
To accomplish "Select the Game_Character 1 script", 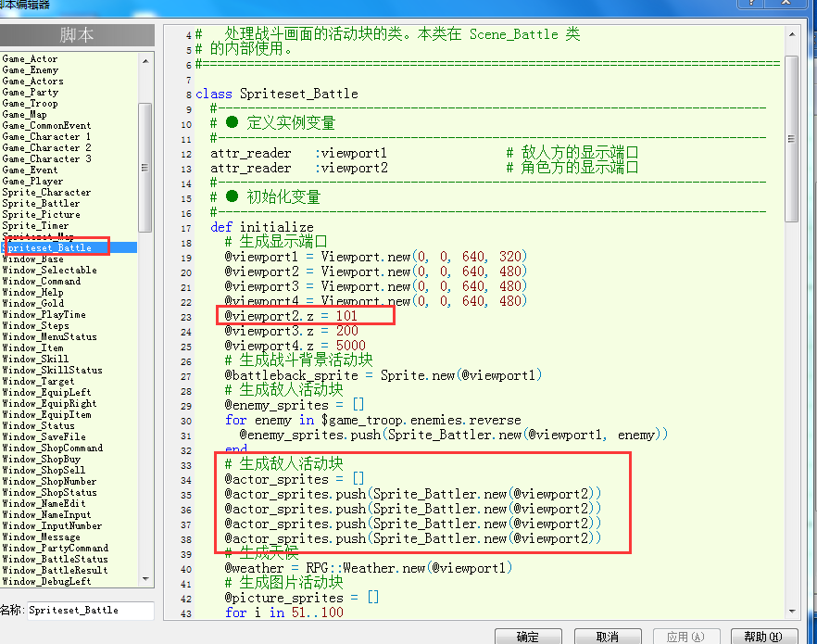I will coord(46,136).
